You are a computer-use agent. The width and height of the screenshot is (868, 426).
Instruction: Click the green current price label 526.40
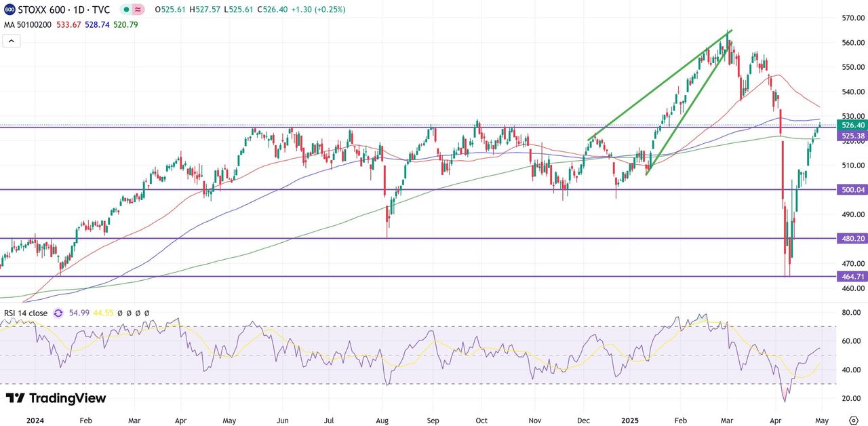852,125
